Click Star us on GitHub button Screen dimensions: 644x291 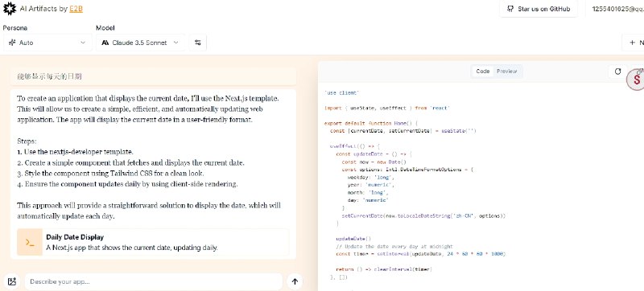(x=539, y=9)
